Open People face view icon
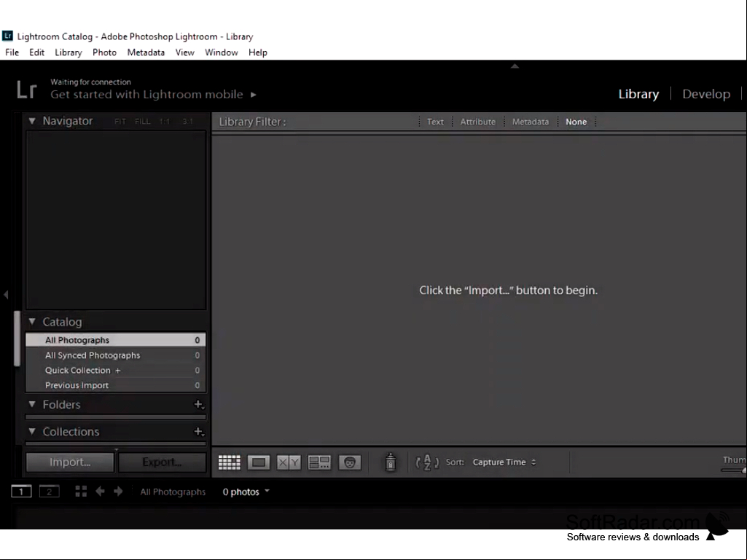Screen dimensions: 747x560 pos(350,462)
